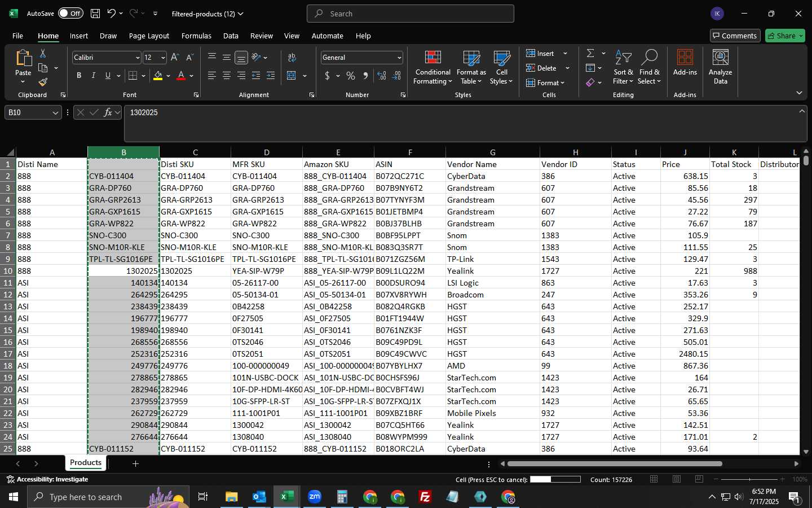Click the Insert Function fx icon
This screenshot has width=812, height=508.
[108, 112]
